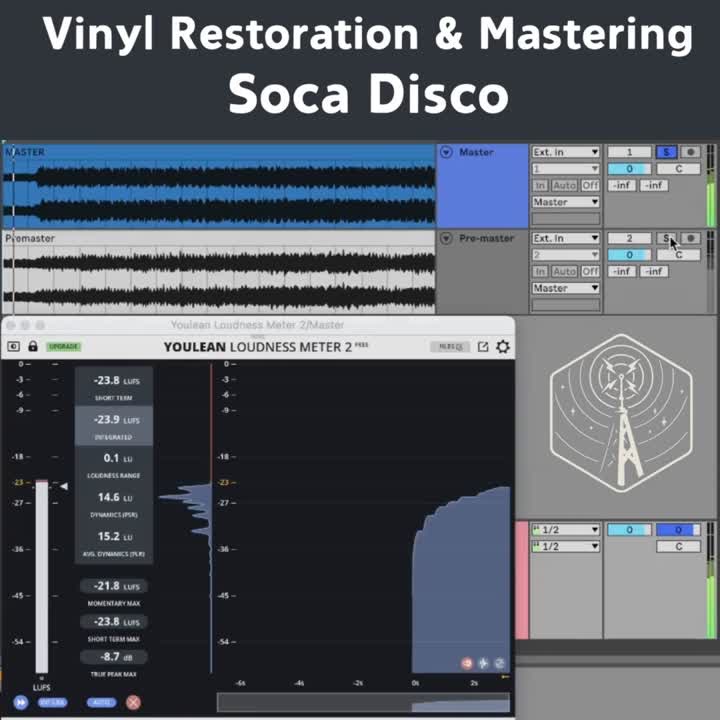Click Youlean fast-forward play button
Screen dimensions: 720x720
[x=21, y=702]
